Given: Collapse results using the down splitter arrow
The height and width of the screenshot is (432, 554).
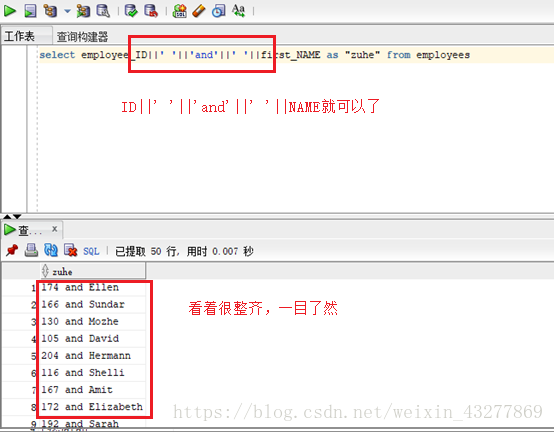Looking at the screenshot, I should click(x=17, y=216).
